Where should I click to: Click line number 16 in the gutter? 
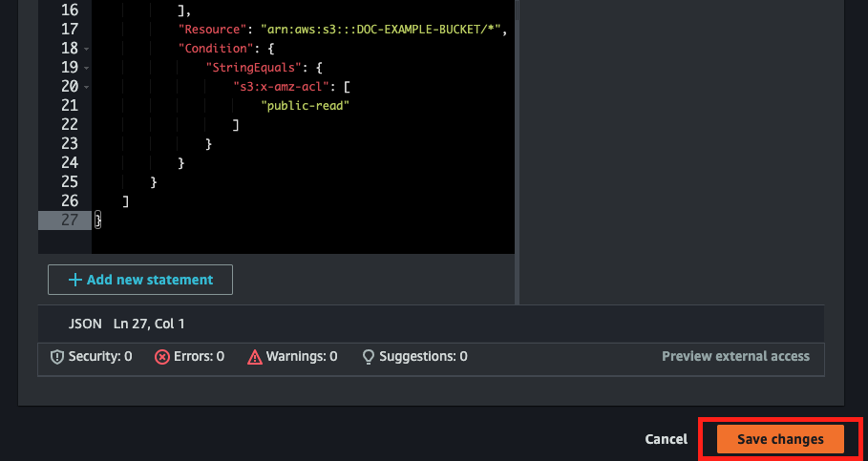[x=68, y=10]
